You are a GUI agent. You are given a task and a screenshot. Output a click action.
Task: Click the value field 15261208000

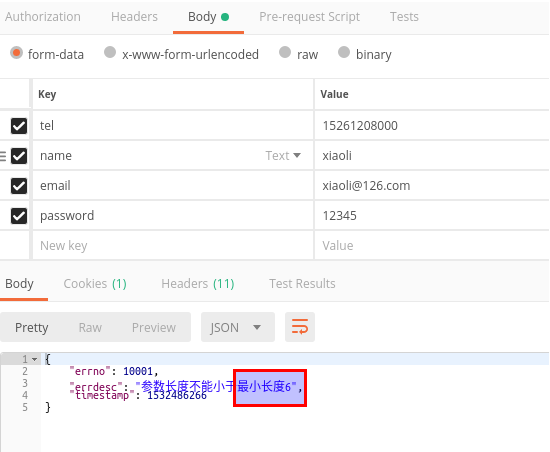point(432,126)
